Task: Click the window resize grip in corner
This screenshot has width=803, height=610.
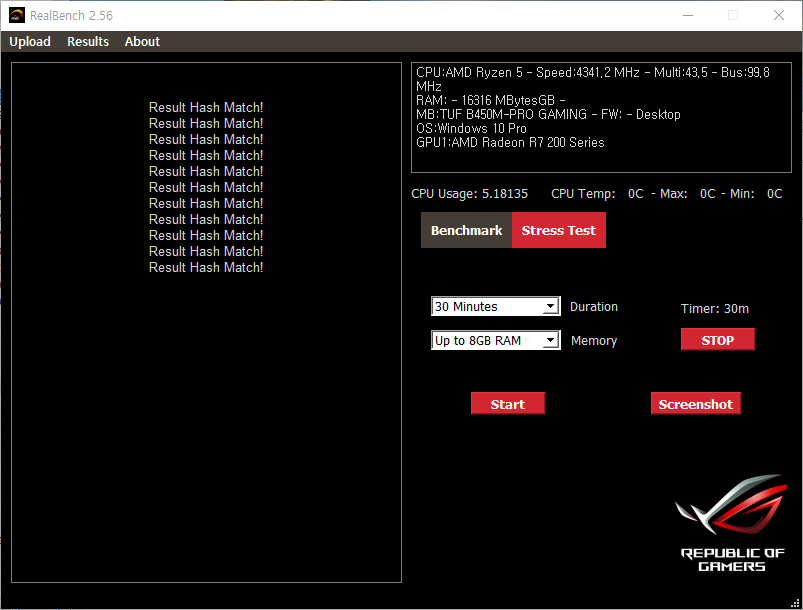Action: (x=795, y=603)
